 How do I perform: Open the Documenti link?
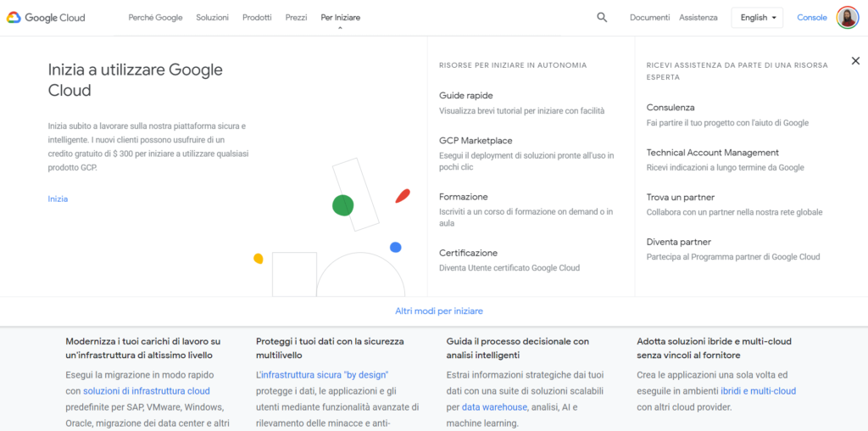tap(650, 18)
